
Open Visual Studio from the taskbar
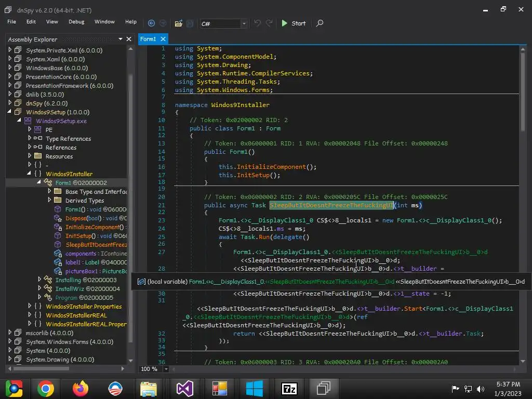coord(185,389)
